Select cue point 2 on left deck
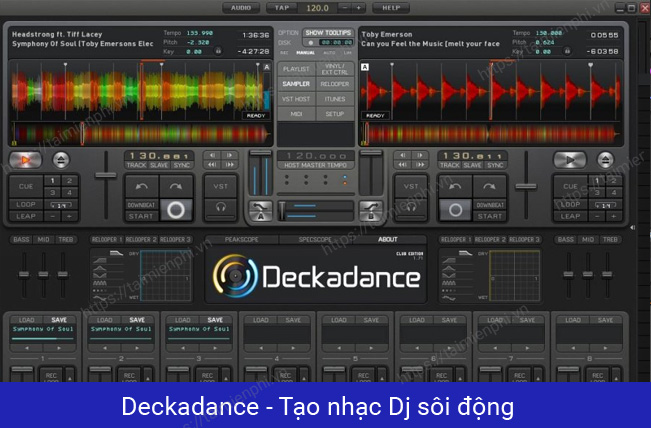 click(x=69, y=181)
